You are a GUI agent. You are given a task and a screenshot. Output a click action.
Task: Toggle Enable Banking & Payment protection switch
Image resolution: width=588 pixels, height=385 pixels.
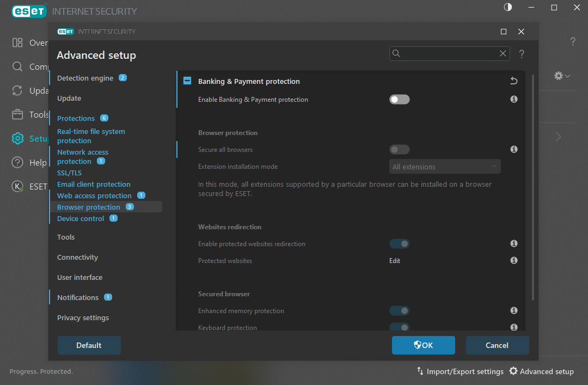pyautogui.click(x=400, y=100)
